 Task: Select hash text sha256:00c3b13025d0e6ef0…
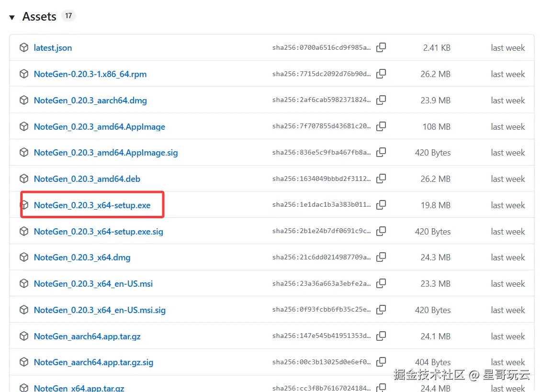(x=322, y=362)
